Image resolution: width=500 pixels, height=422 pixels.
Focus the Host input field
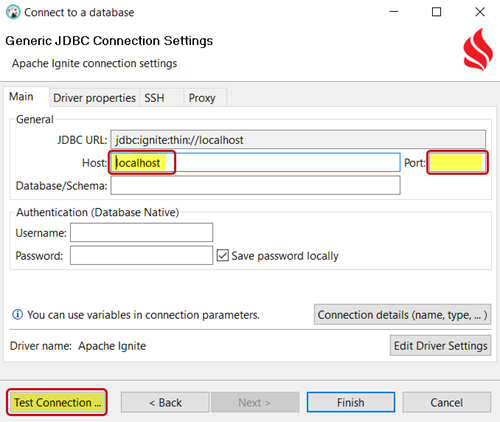coord(255,163)
